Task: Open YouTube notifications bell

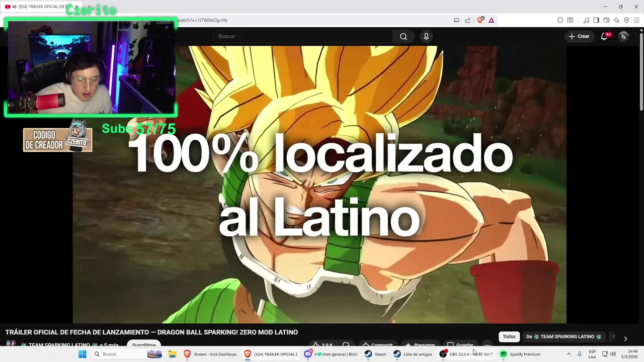Action: [605, 36]
